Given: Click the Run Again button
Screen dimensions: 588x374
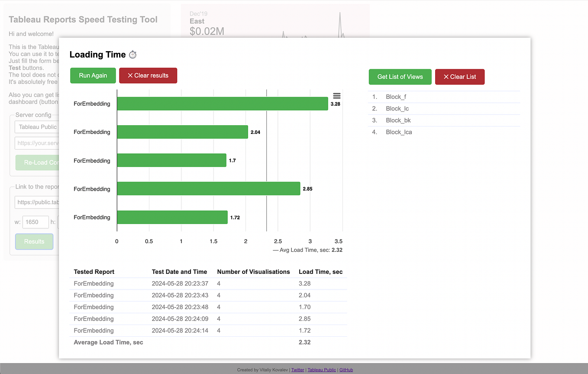Looking at the screenshot, I should coord(93,75).
